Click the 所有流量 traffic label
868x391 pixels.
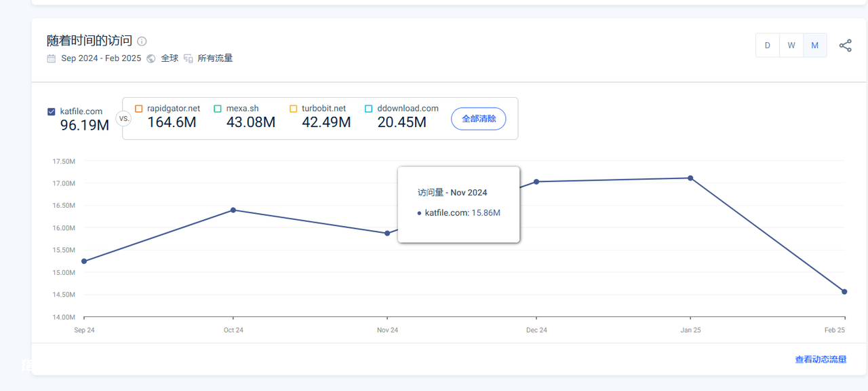pos(215,58)
